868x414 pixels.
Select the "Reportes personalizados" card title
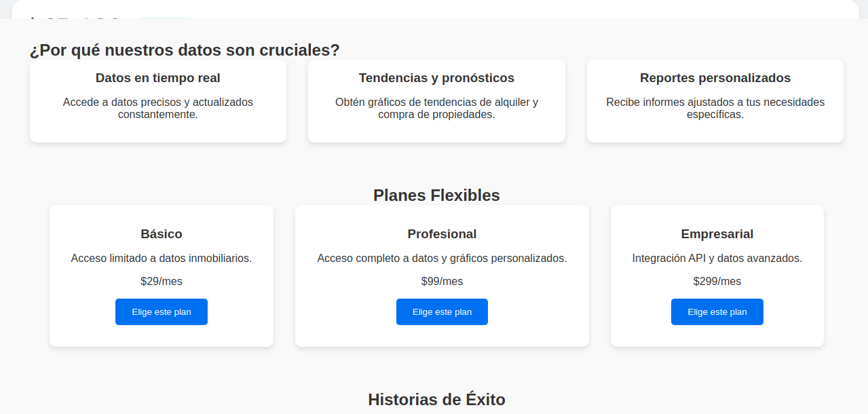pos(715,78)
